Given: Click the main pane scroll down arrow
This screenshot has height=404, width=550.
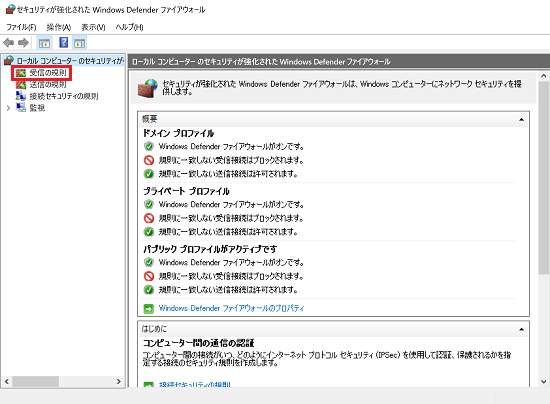Looking at the screenshot, I should (544, 382).
